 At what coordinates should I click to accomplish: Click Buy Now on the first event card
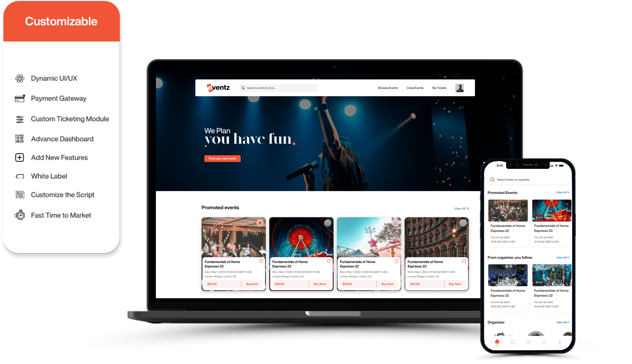click(252, 284)
